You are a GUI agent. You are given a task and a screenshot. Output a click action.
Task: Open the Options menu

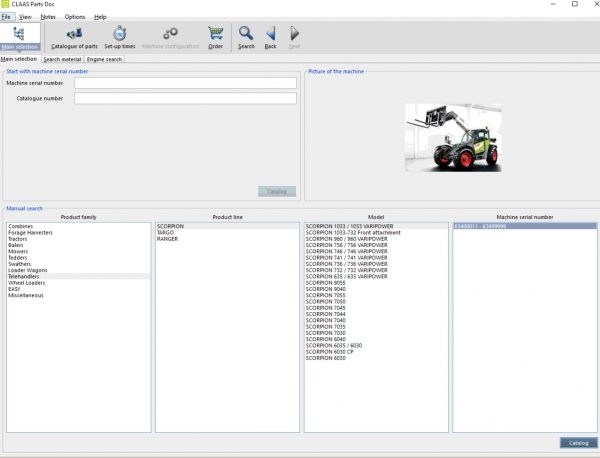[x=75, y=17]
